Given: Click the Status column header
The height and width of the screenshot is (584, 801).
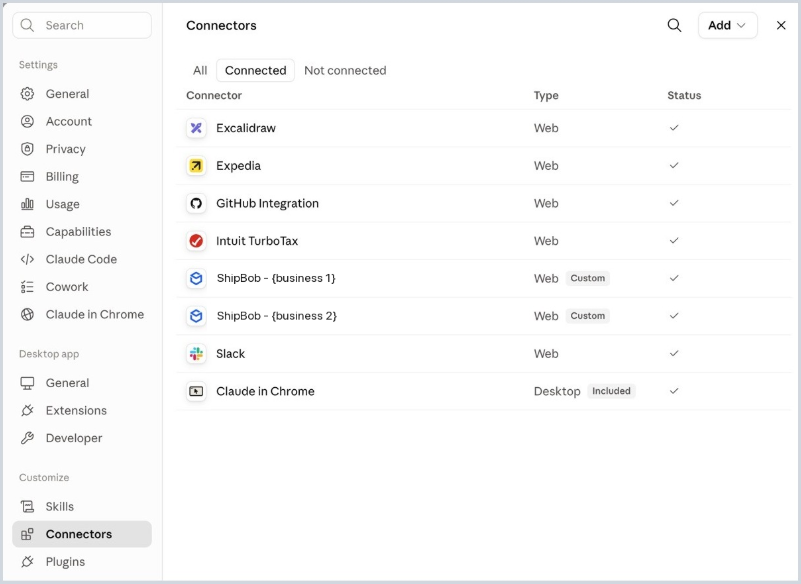Looking at the screenshot, I should click(x=684, y=96).
